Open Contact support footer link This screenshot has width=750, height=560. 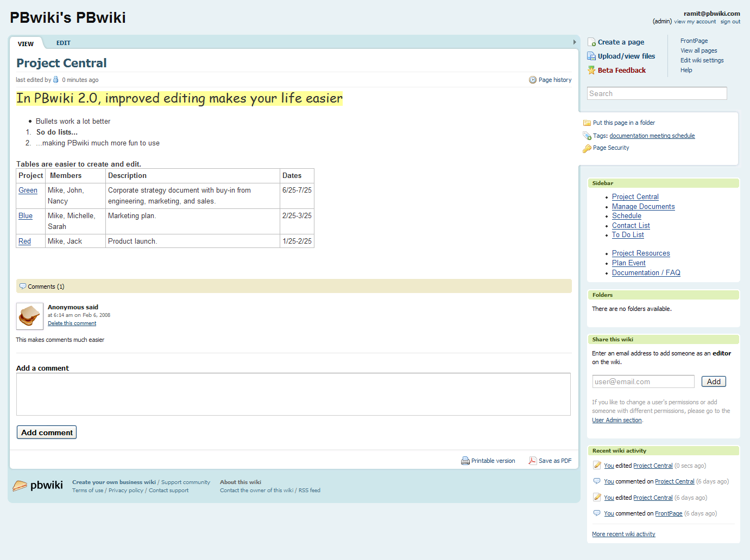(169, 491)
